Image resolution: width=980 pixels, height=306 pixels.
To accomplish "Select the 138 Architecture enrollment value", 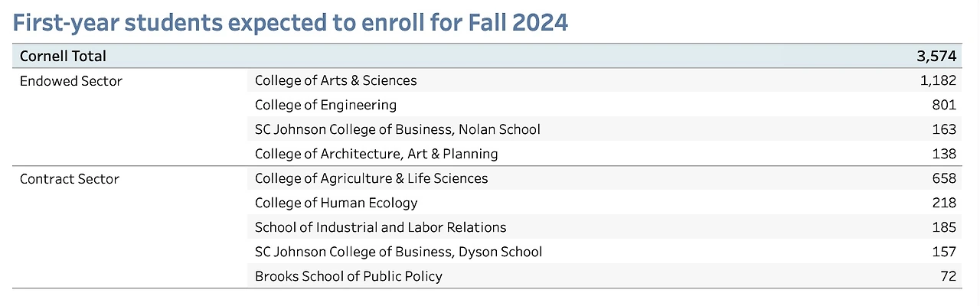I will [x=943, y=154].
